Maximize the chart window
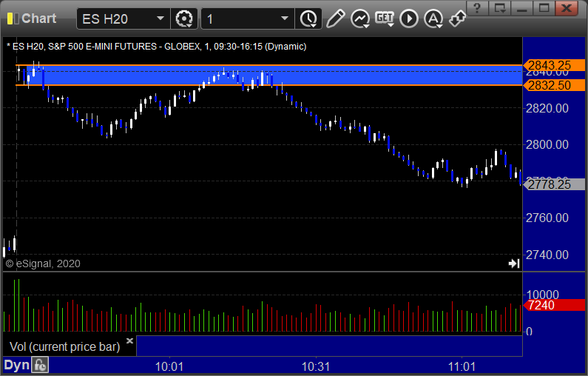Viewport: 588px width, 376px height. coord(544,8)
